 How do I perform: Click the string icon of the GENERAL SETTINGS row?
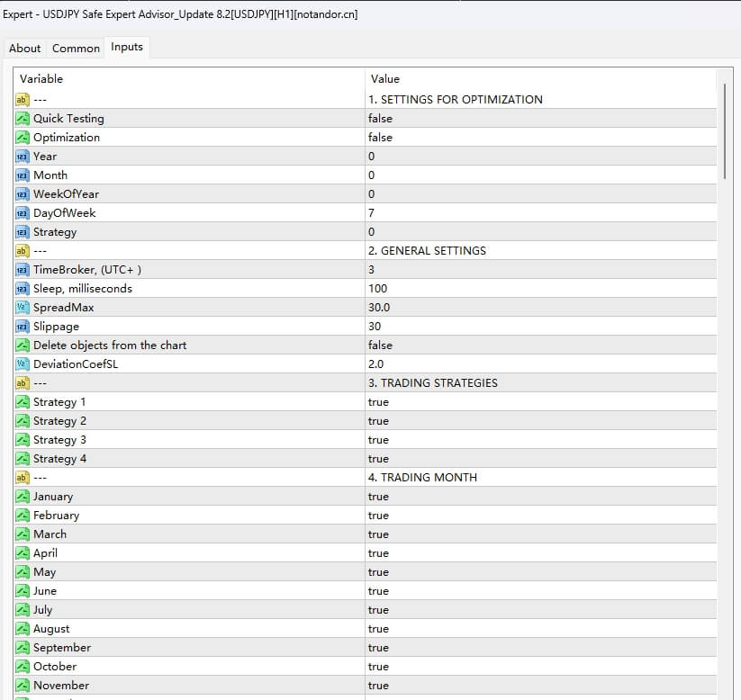[x=23, y=251]
